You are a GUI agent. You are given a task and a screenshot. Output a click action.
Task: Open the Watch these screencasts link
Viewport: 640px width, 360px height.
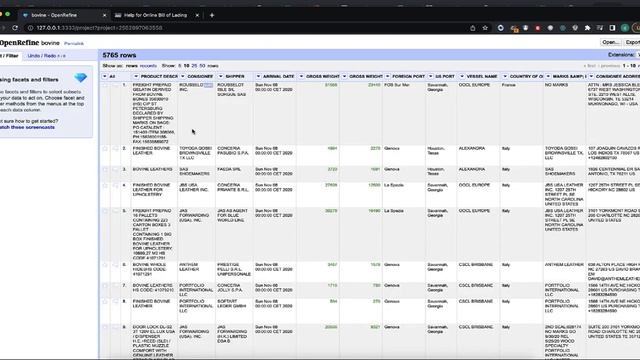click(27, 127)
